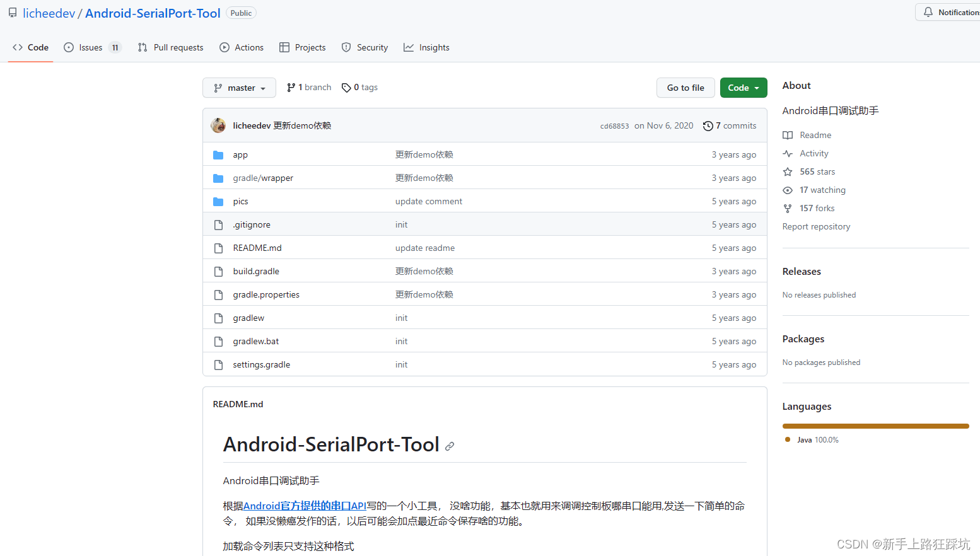Viewport: 980px width, 556px height.
Task: Click the 157 forks count
Action: point(817,208)
